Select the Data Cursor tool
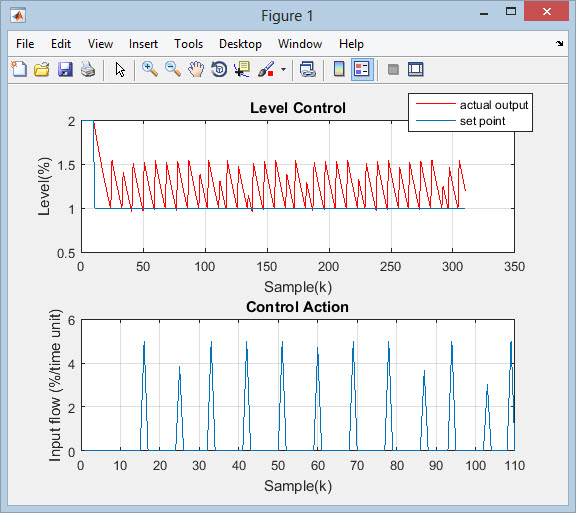576x513 pixels. coord(242,69)
